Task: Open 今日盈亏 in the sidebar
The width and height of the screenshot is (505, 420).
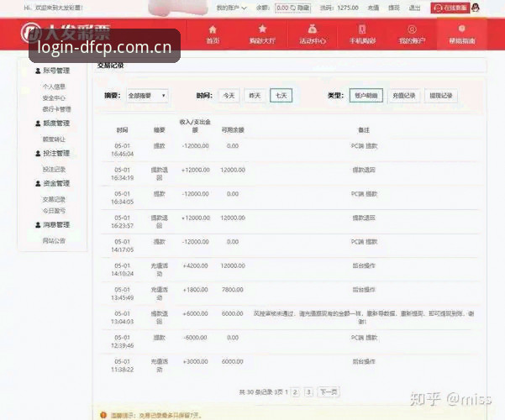Action: (x=54, y=211)
